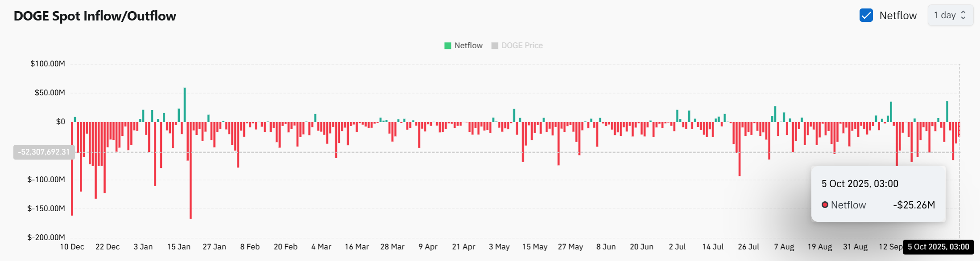Viewport: 980px width, 261px height.
Task: Click the gray DOGE Price legend square
Action: 495,46
